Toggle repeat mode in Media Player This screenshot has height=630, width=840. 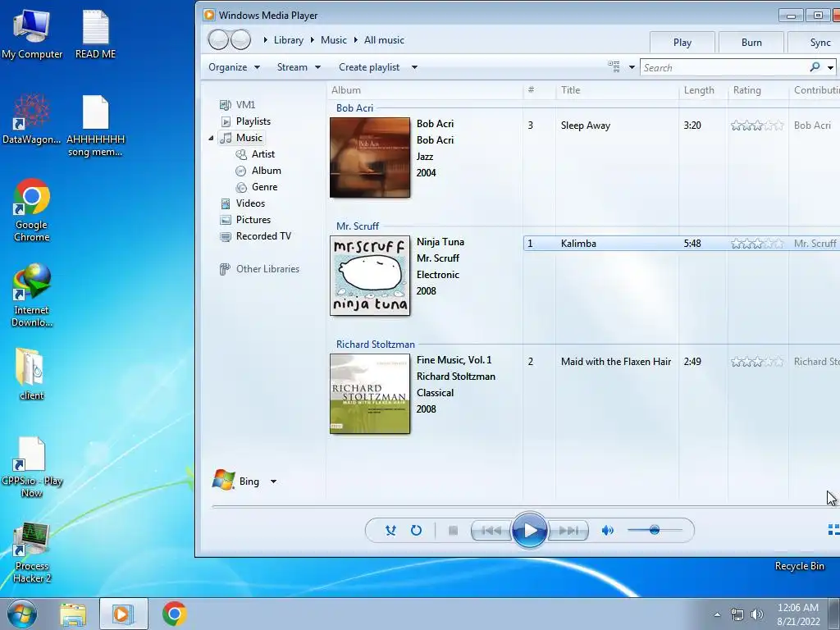416,531
